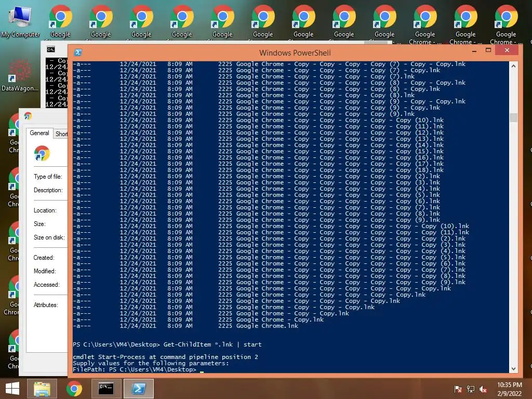
Task: Switch to the Shortcut tab in Properties
Action: tap(61, 134)
